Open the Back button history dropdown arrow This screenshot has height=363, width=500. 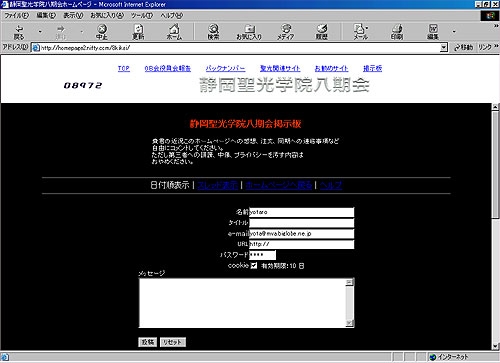[x=40, y=32]
